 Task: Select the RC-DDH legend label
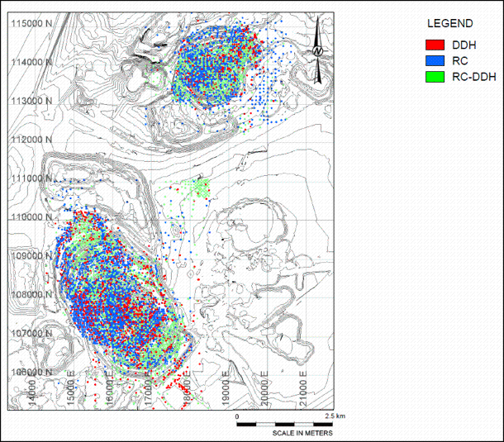[473, 77]
